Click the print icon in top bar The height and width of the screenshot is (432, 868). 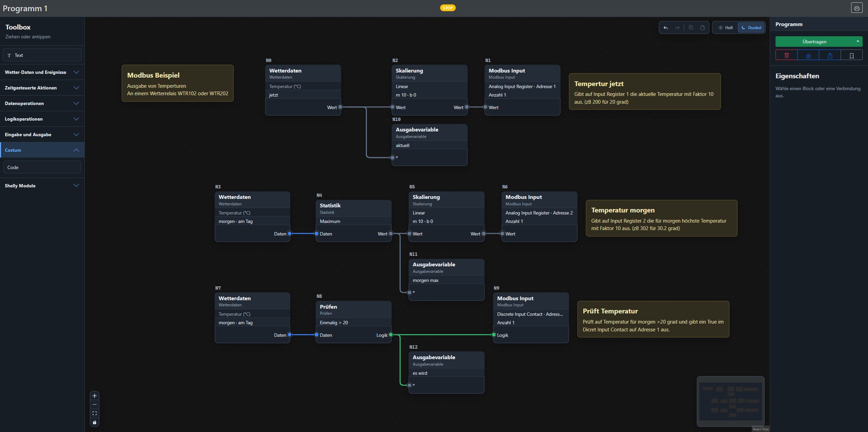pos(857,8)
